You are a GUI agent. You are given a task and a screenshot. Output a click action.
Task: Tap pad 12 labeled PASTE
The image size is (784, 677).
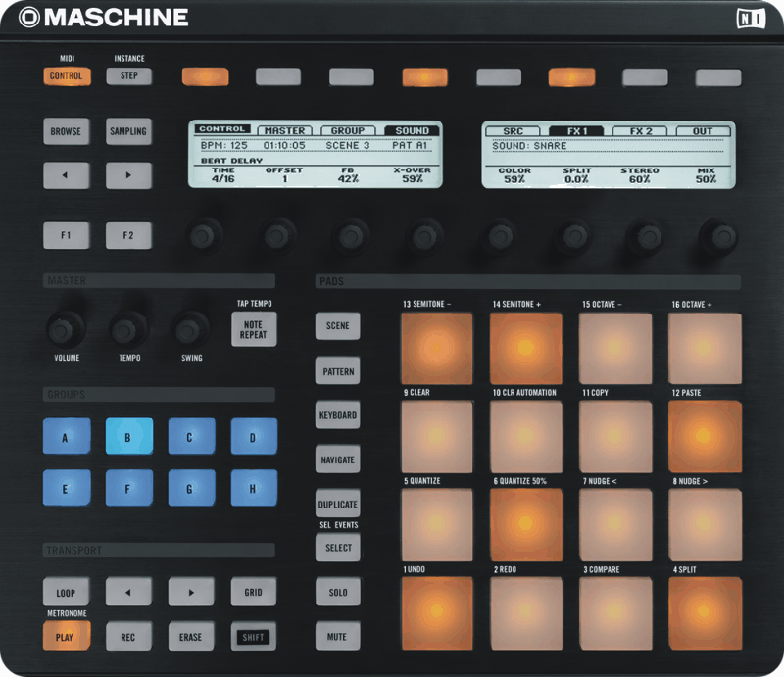[x=705, y=437]
